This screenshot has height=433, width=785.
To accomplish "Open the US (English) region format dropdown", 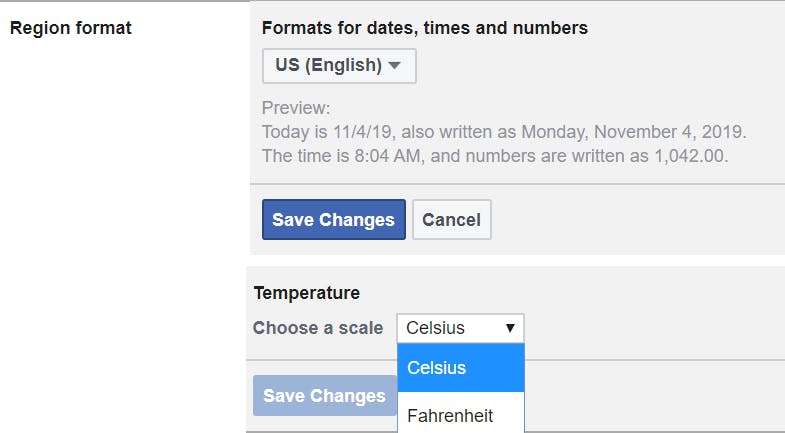I will click(x=339, y=66).
